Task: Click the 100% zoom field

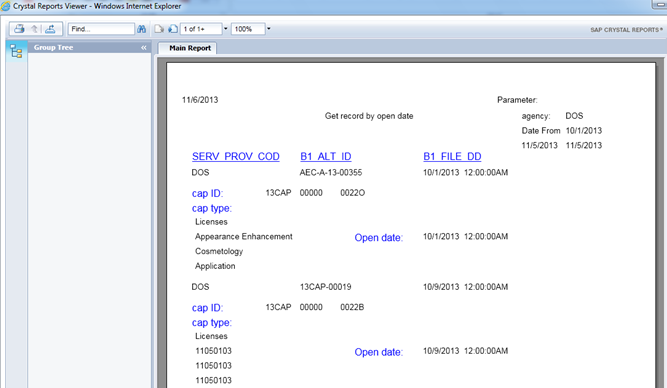Action: tap(248, 29)
